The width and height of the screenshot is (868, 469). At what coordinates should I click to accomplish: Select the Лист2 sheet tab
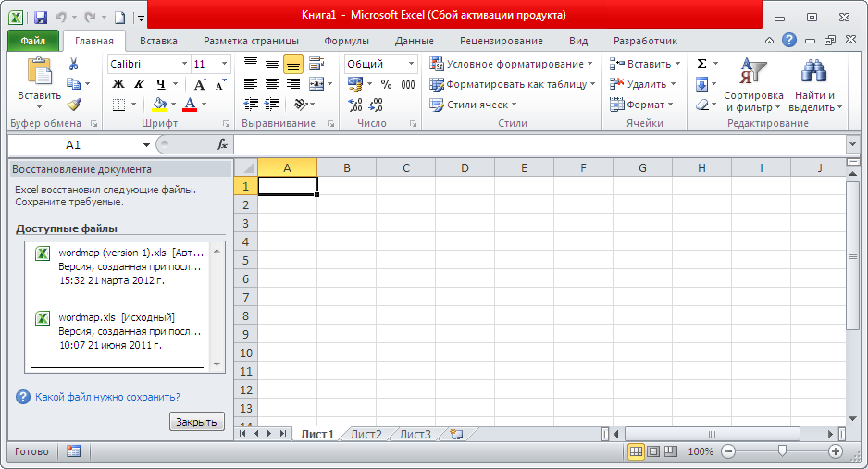click(366, 434)
